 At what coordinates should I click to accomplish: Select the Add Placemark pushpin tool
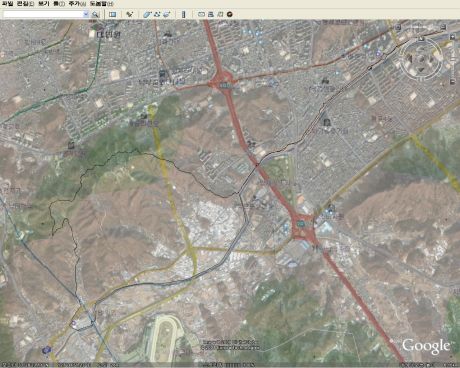130,14
